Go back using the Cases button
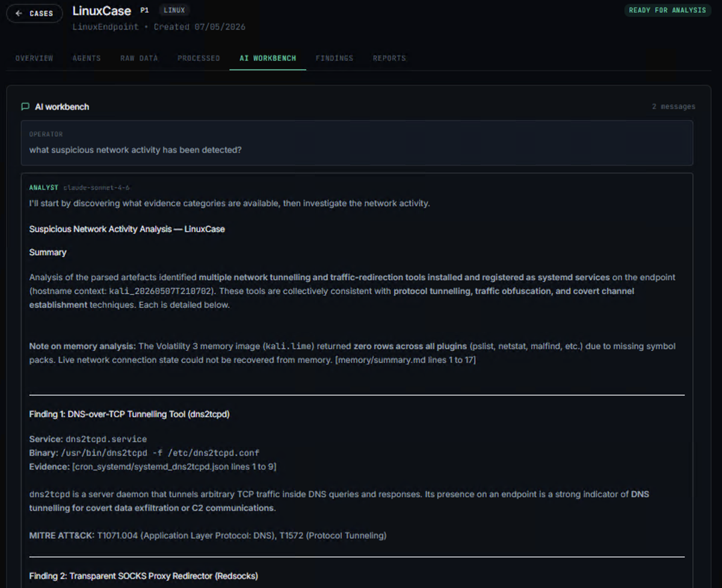Image resolution: width=722 pixels, height=588 pixels. tap(34, 13)
